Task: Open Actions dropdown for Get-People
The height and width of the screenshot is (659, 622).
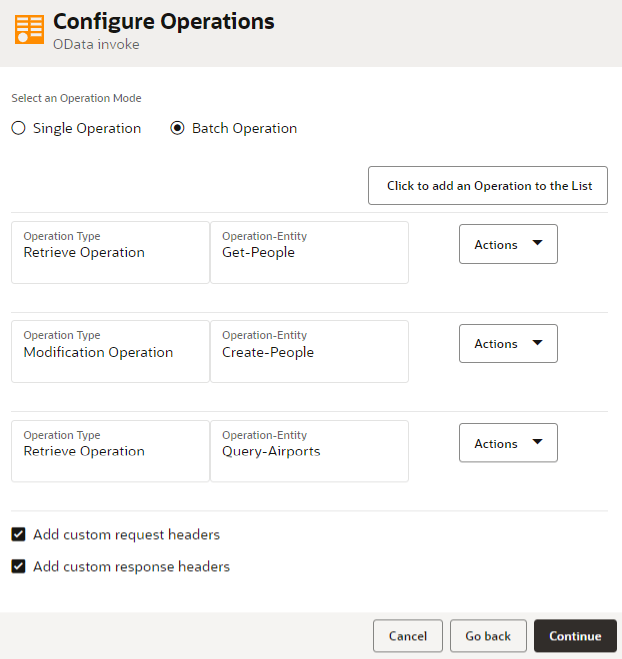Action: (508, 244)
